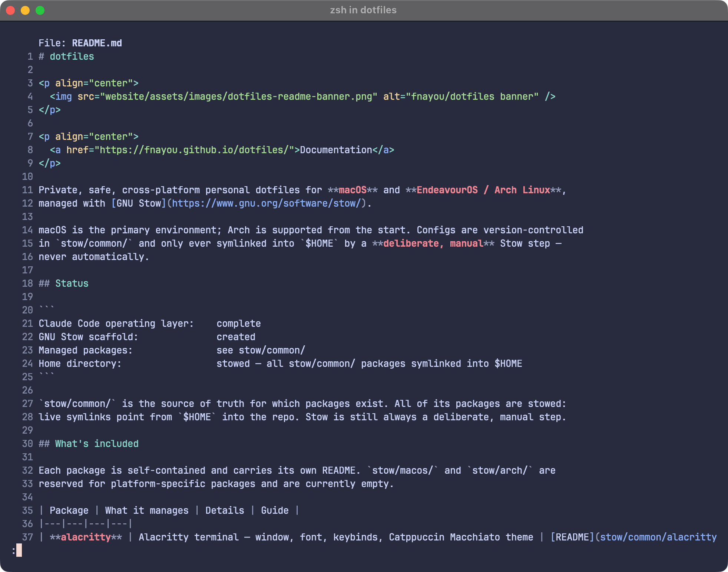
Task: Click 'see stow/common/' value on line 23
Action: pos(261,350)
